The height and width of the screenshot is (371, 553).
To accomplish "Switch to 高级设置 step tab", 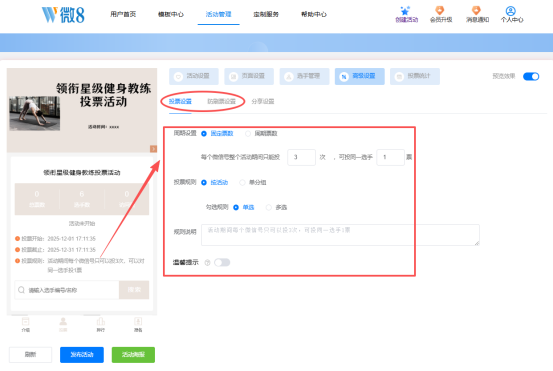I will 360,76.
